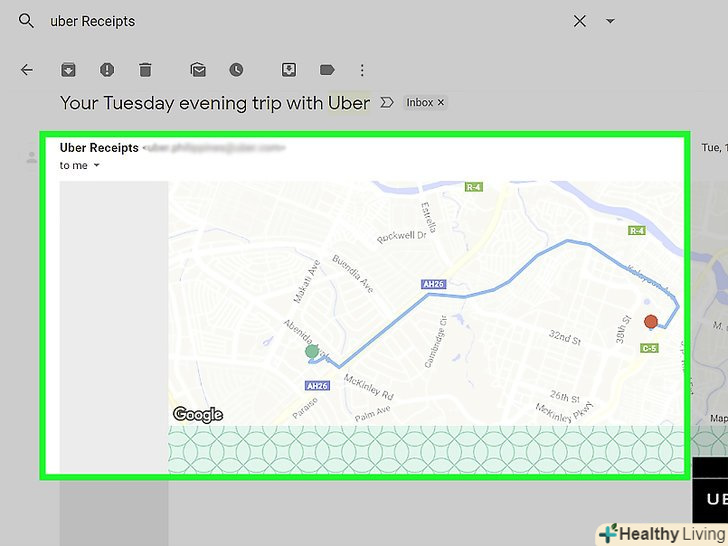This screenshot has height=546, width=728.
Task: Click the 'Cambridge Cir' label on map
Action: click(x=436, y=342)
